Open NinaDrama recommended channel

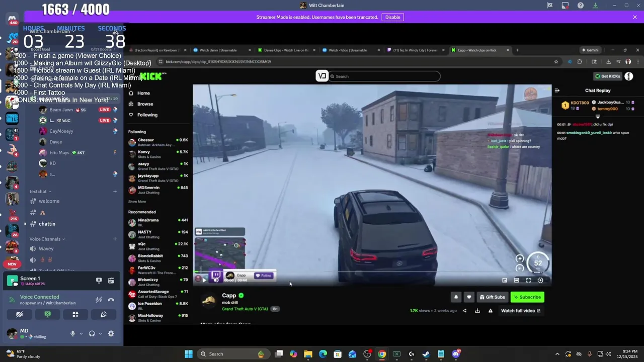pyautogui.click(x=158, y=222)
